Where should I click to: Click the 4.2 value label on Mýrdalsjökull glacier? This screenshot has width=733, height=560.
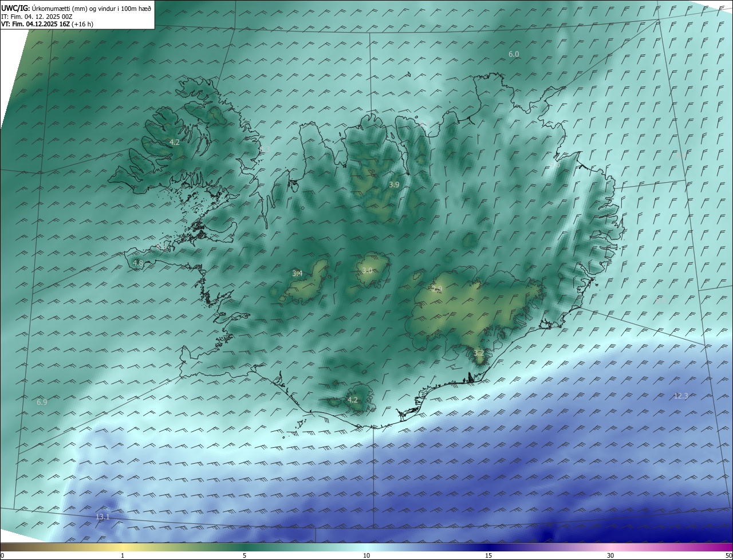[x=353, y=400]
